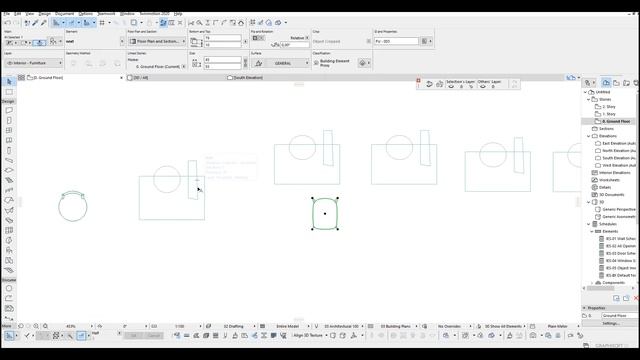Select the 2. Story item in Navigator
This screenshot has height=360, width=640.
pos(609,107)
